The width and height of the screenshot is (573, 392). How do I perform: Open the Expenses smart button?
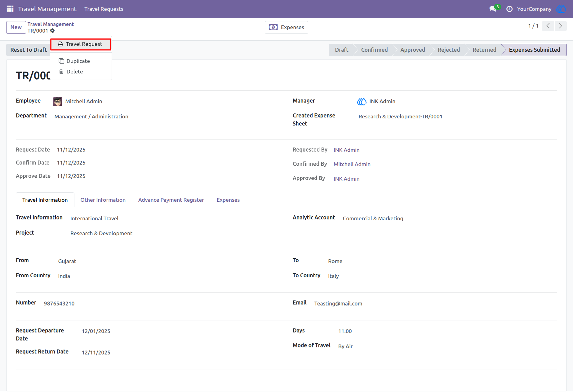tap(286, 27)
